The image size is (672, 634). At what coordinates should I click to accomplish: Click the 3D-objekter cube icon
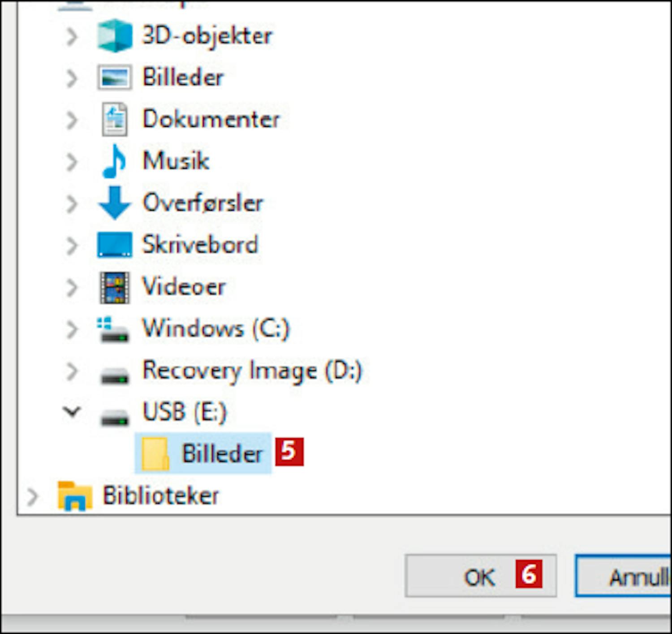pyautogui.click(x=115, y=36)
